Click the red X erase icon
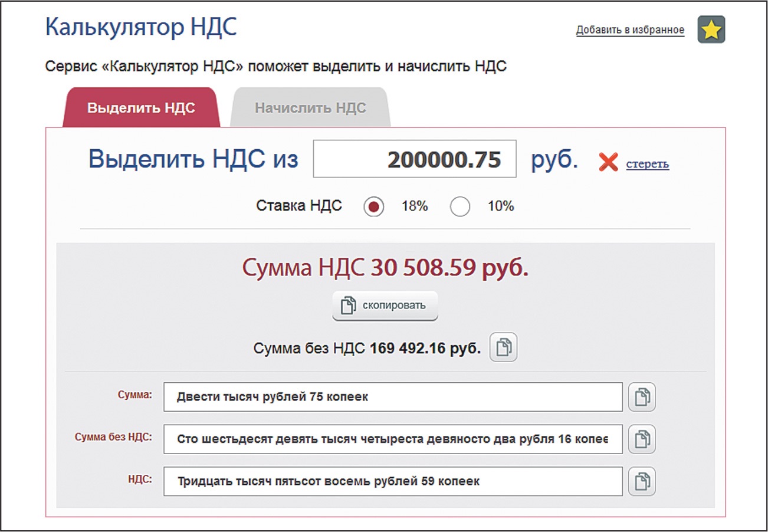This screenshot has height=532, width=768. click(608, 162)
